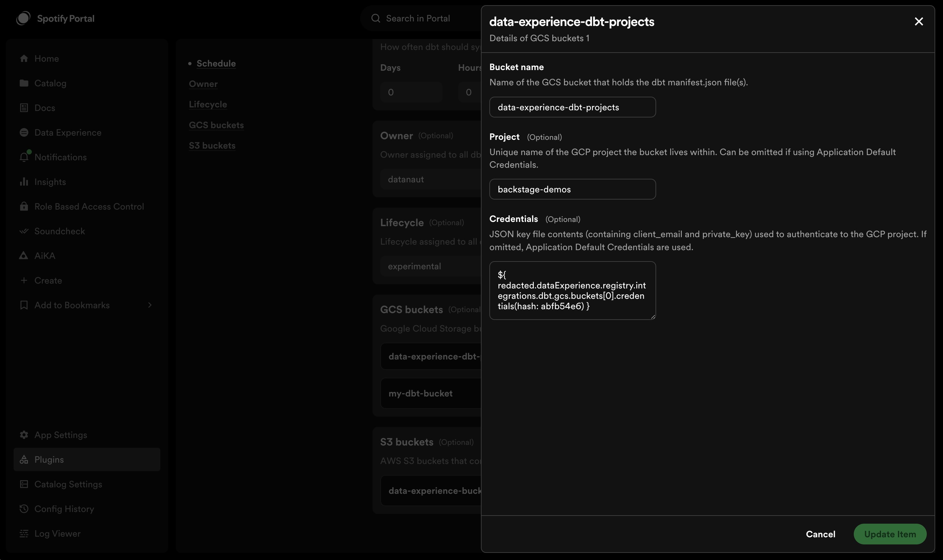
Task: Open Role Based Access Control
Action: (87, 206)
